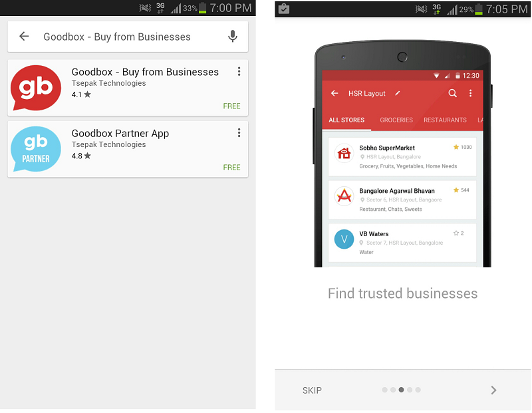Tap the Sector 6, HSR Layout address line

[x=404, y=200]
